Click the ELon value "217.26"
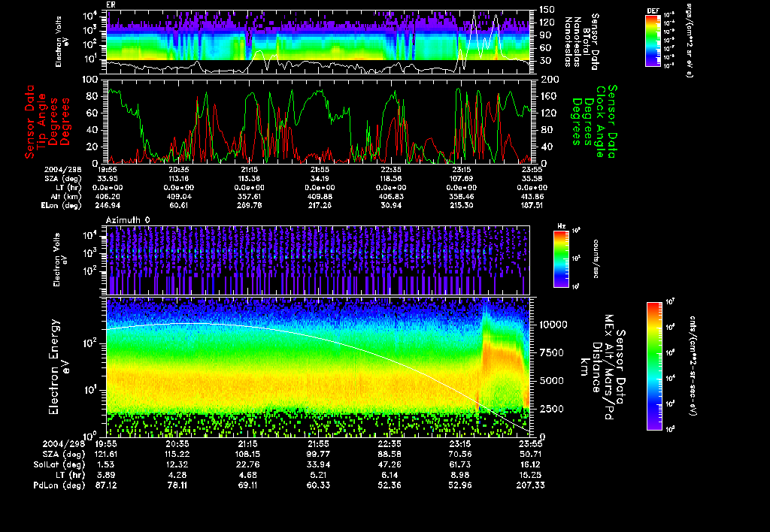Screen dimensions: 770x532 [x=320, y=206]
